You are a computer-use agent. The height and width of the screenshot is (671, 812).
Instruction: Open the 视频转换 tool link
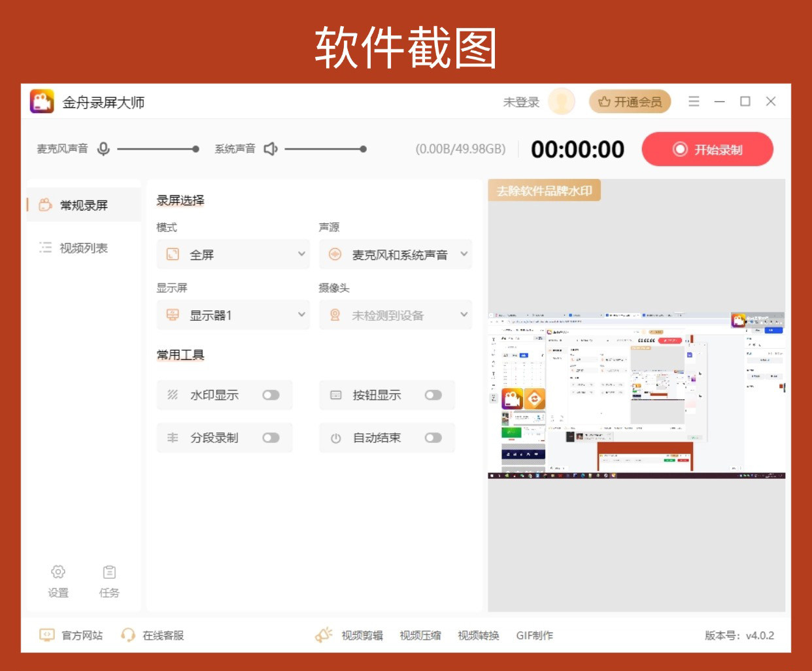[479, 635]
